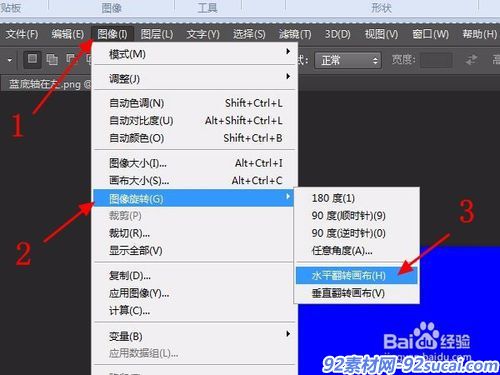Select 90 度(顺时针)(9) rotation

tap(357, 216)
